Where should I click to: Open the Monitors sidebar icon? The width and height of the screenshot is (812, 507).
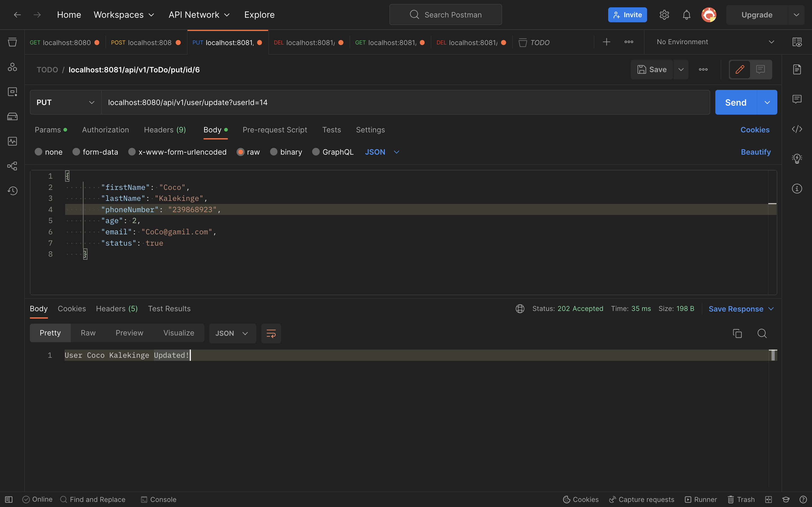pyautogui.click(x=12, y=141)
